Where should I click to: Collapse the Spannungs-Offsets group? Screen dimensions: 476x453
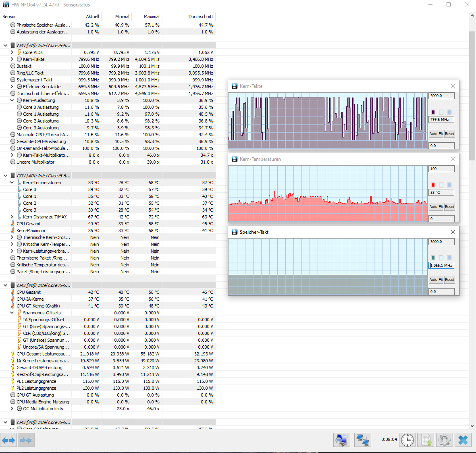pyautogui.click(x=12, y=313)
